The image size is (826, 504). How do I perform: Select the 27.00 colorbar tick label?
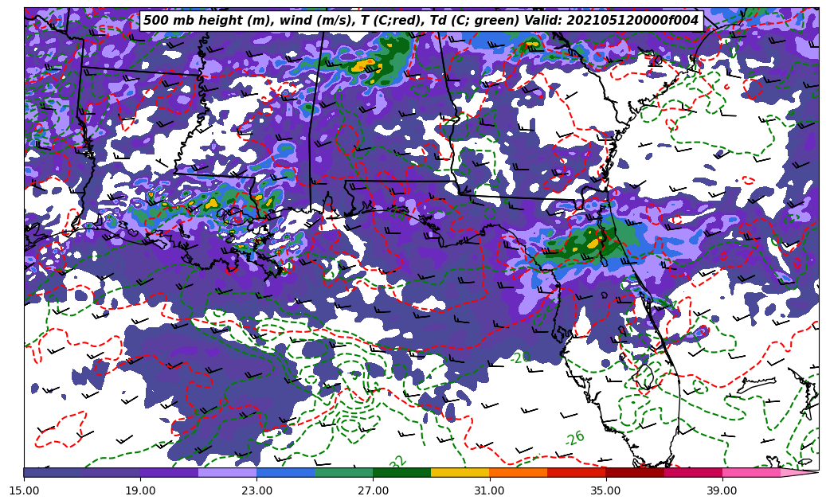tap(373, 490)
